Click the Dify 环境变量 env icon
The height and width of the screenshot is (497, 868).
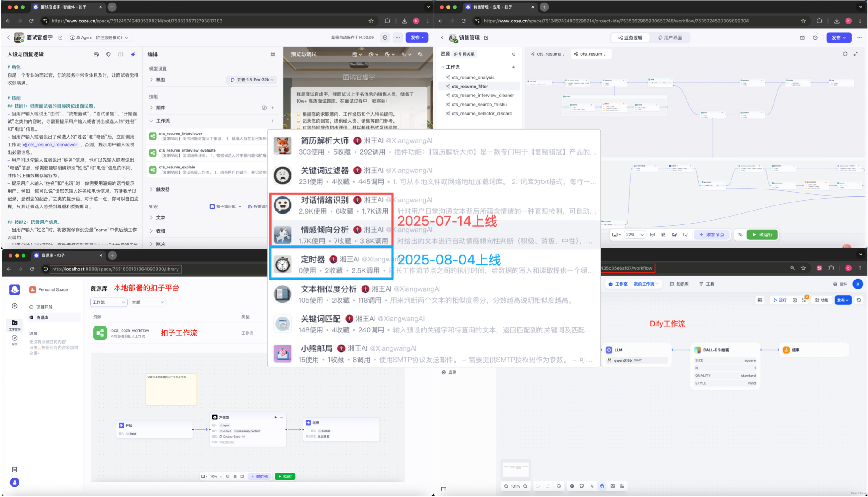point(759,300)
